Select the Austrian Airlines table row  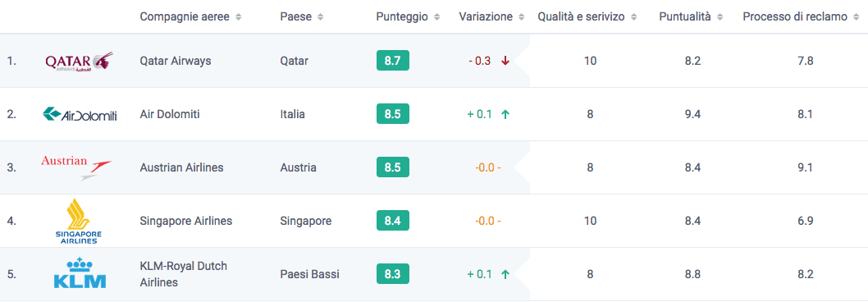(434, 167)
